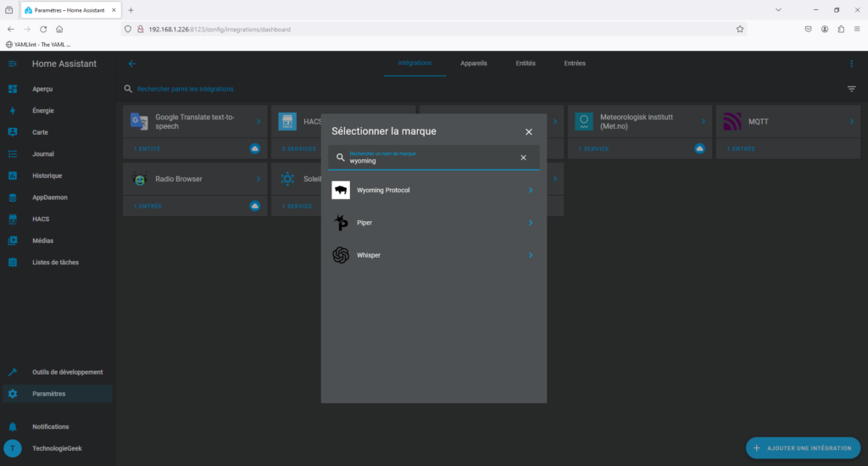Open the Firefox application menu
The width and height of the screenshot is (868, 466).
point(857,30)
